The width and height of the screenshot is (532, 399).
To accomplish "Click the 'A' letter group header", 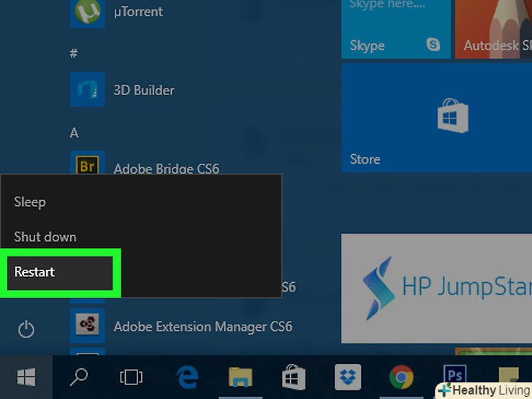I will 74,133.
